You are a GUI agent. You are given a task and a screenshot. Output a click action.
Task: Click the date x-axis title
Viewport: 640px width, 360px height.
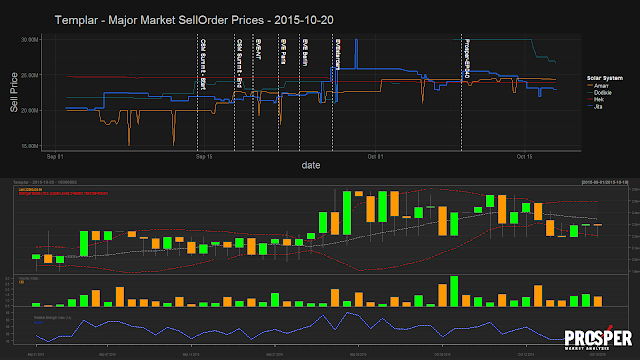click(311, 165)
